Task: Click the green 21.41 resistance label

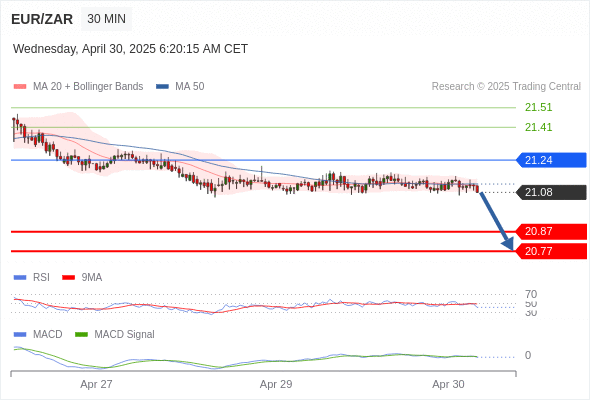Action: (538, 127)
